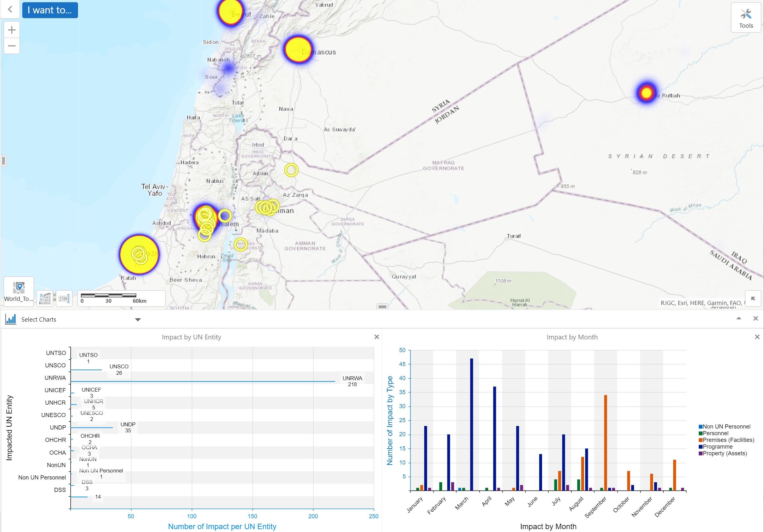Expand the overview map arrow icon
This screenshot has width=764, height=532.
coord(753,298)
